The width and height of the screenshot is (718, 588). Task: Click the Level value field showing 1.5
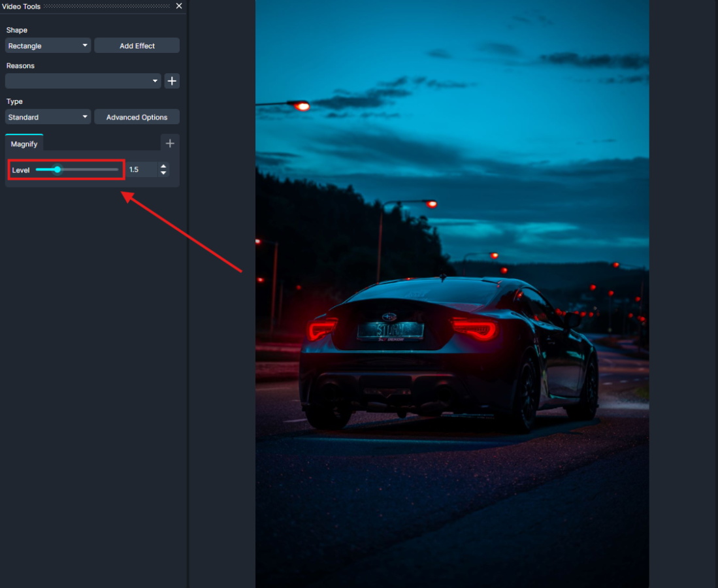click(142, 170)
